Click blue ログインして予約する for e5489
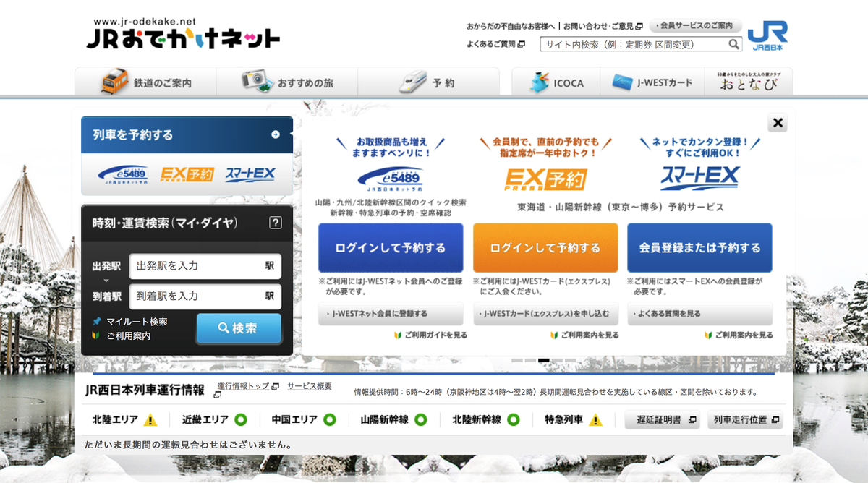Screen dimensions: 868x483 tap(391, 248)
